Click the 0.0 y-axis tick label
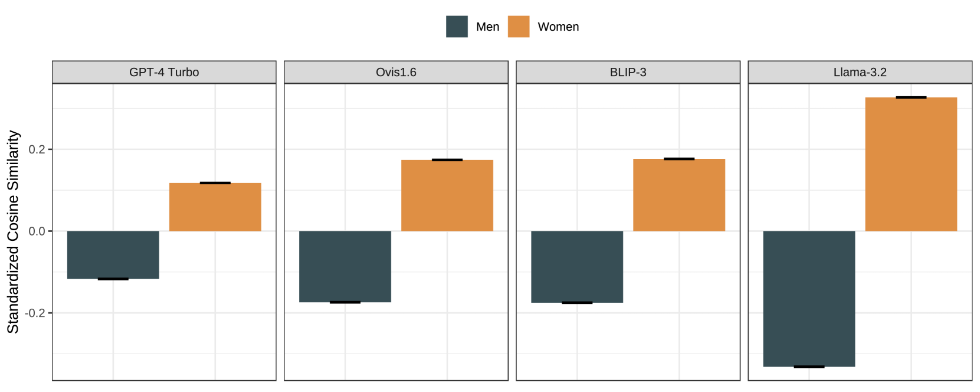This screenshot has width=980, height=392. tap(37, 231)
